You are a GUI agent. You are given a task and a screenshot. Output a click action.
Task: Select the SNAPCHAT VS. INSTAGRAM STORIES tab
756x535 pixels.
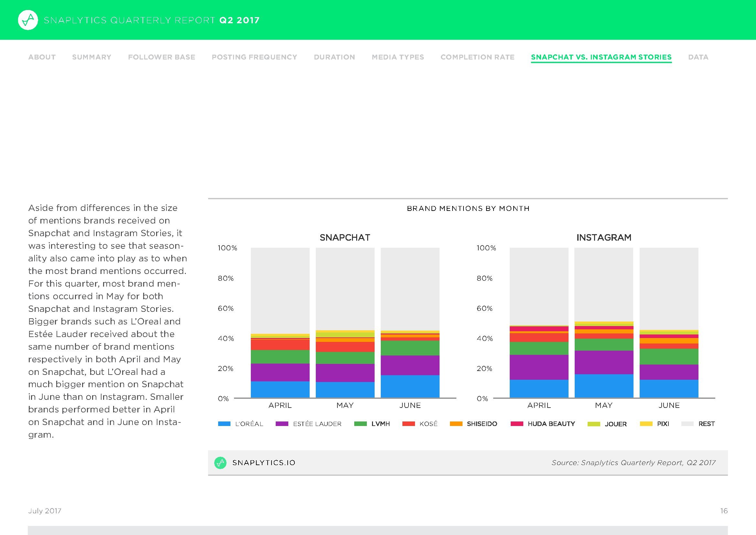[601, 57]
